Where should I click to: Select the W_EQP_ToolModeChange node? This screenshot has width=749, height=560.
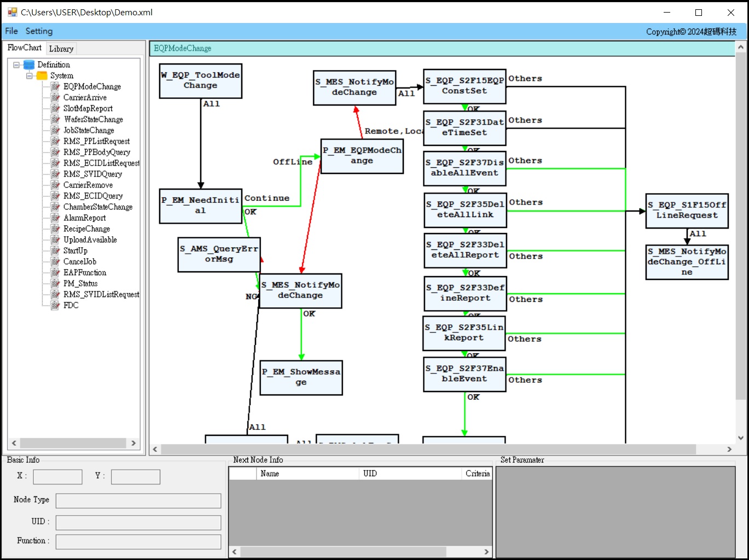pyautogui.click(x=200, y=80)
